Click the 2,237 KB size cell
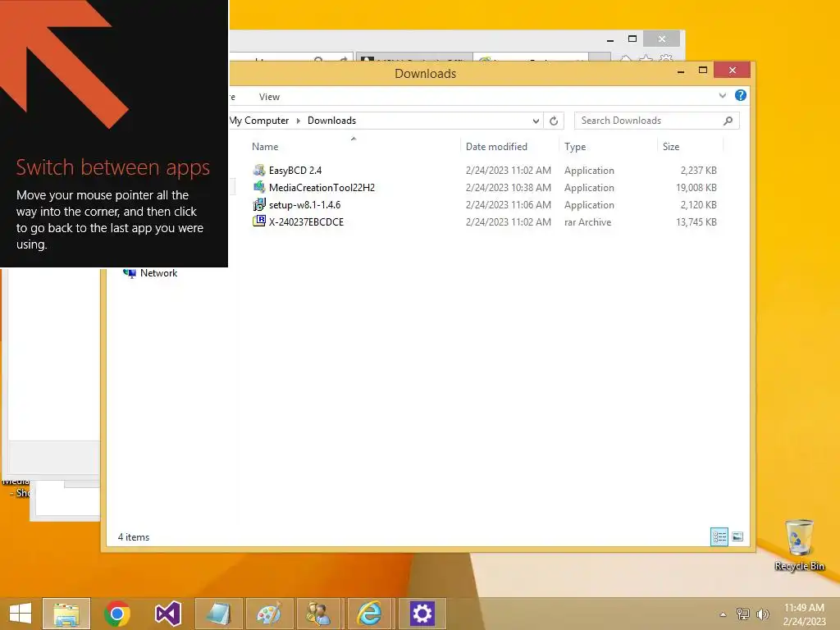 pos(699,171)
